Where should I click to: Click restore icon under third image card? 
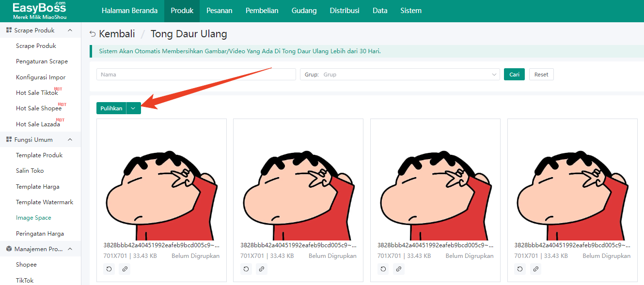[x=384, y=269]
